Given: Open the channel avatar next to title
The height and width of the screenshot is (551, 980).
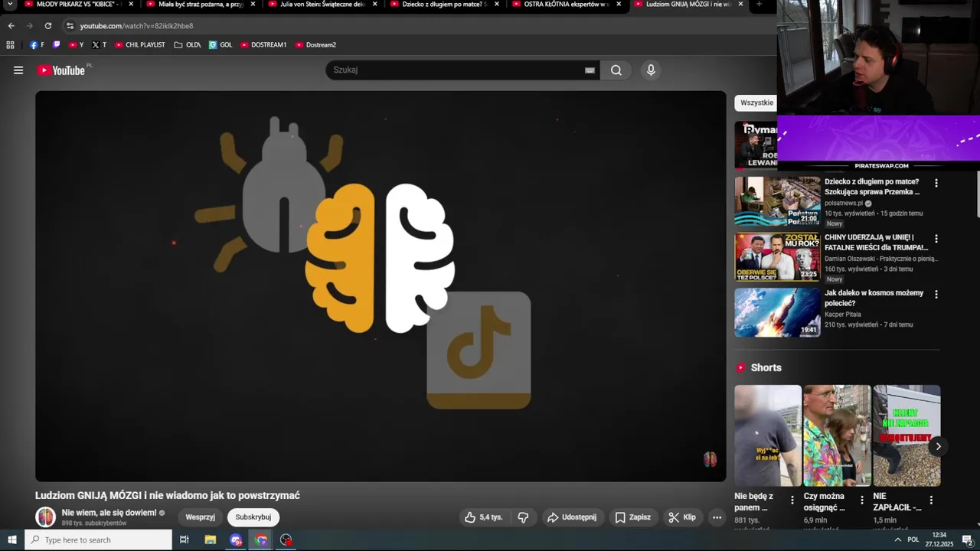Looking at the screenshot, I should click(46, 517).
